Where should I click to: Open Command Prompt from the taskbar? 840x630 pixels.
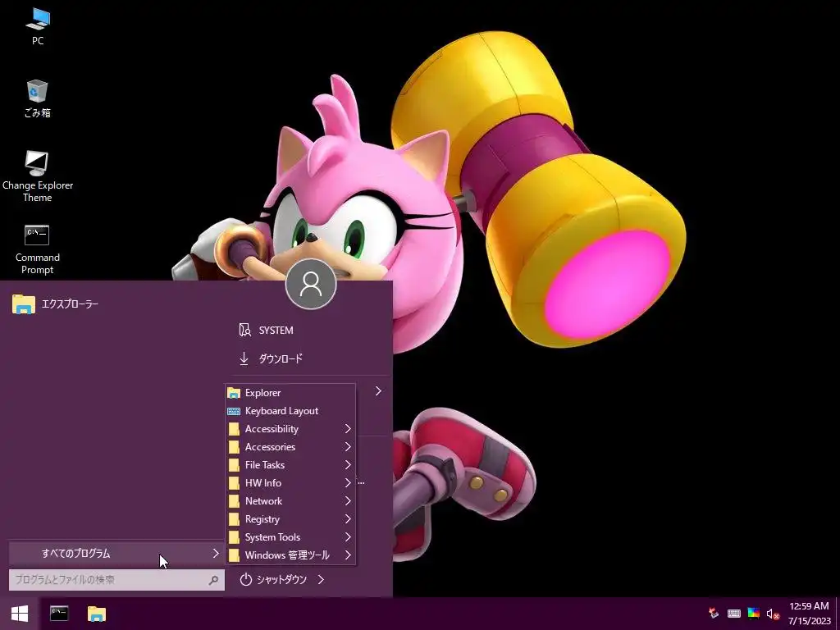[59, 614]
